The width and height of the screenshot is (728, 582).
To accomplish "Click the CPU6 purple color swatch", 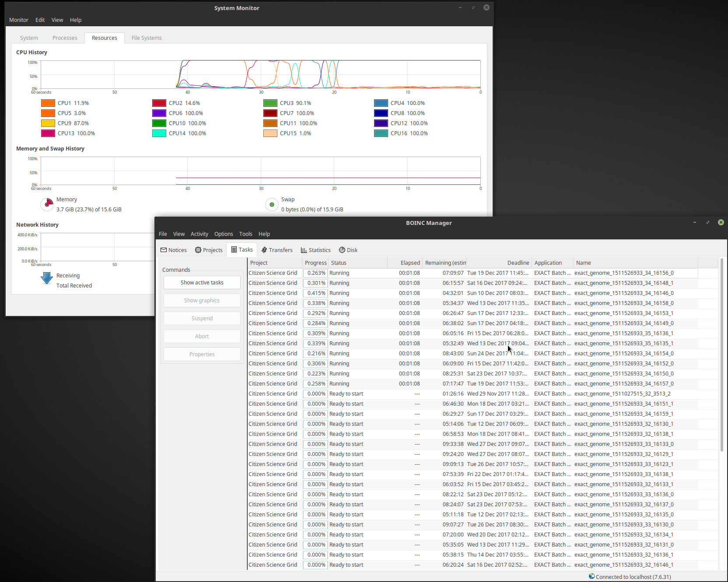I will coord(159,113).
